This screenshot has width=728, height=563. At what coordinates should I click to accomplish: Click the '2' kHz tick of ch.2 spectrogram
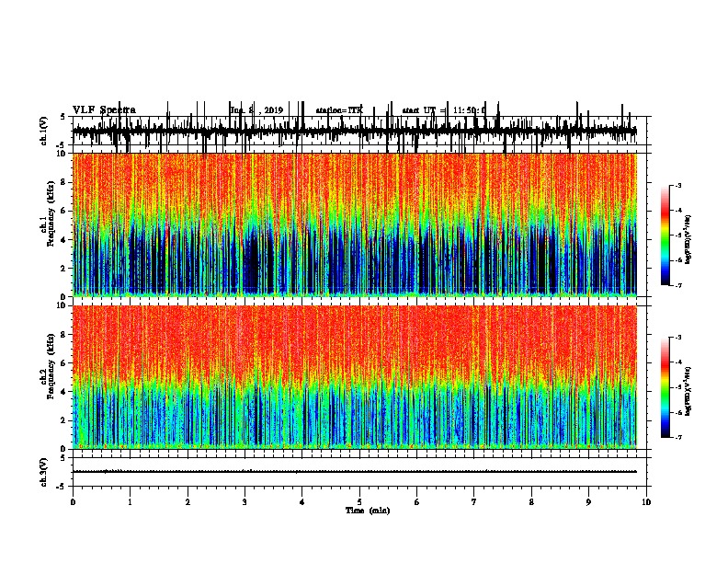tap(64, 420)
